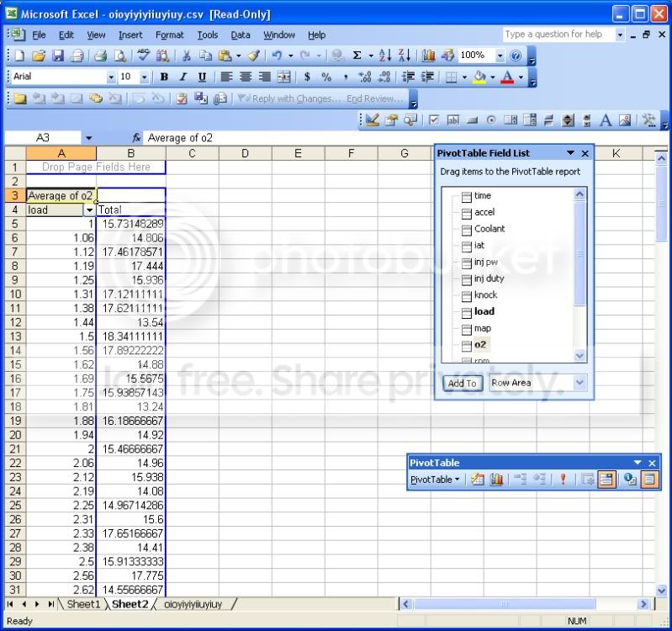Open Print Preview icon
Image resolution: width=672 pixels, height=631 pixels.
click(x=120, y=56)
